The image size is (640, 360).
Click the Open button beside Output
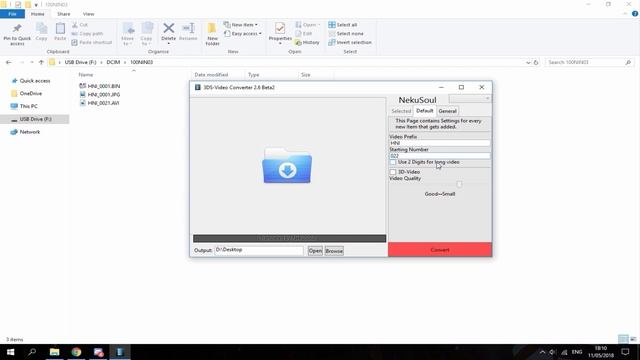pyautogui.click(x=315, y=251)
